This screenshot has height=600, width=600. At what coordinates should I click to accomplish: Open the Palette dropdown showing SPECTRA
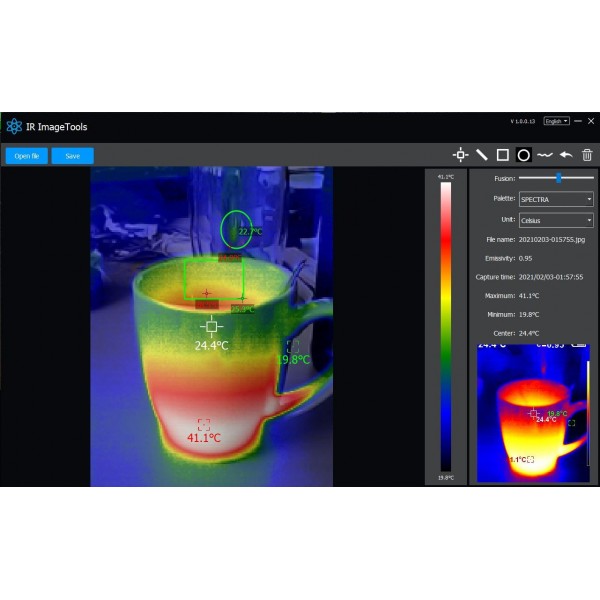click(x=556, y=199)
